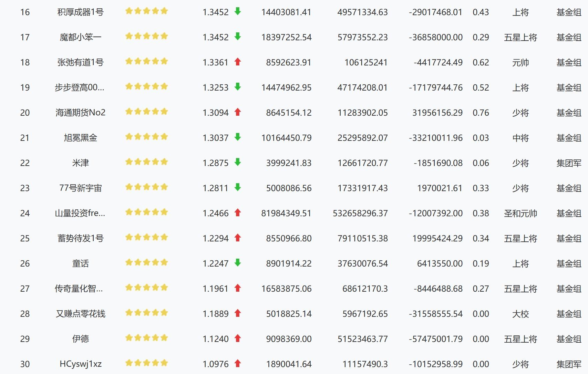This screenshot has height=374, width=588.
Task: Click the red up arrow beside 1.2466
Action: click(237, 212)
